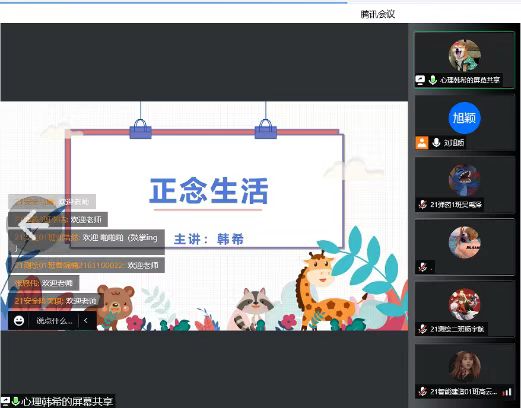The image size is (521, 408).
Task: Click the orange host badge beside 刘旭颖
Action: 422,143
